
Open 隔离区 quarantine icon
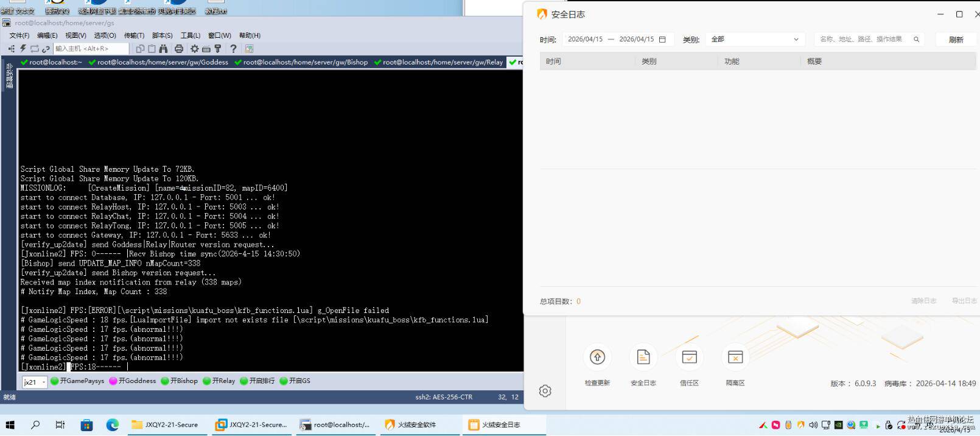735,357
